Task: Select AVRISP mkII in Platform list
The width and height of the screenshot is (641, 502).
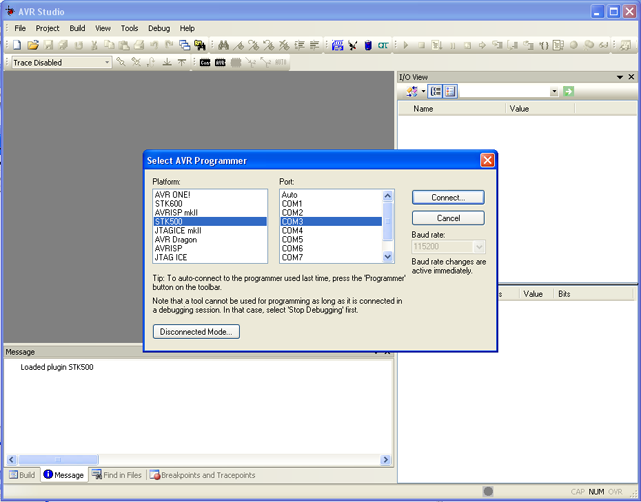Action: pos(210,213)
